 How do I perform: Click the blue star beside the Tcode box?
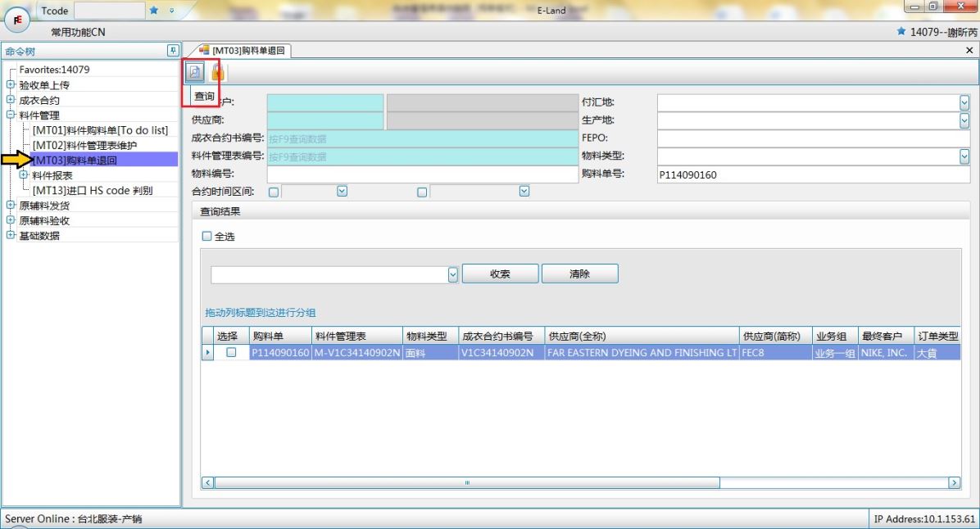click(154, 10)
